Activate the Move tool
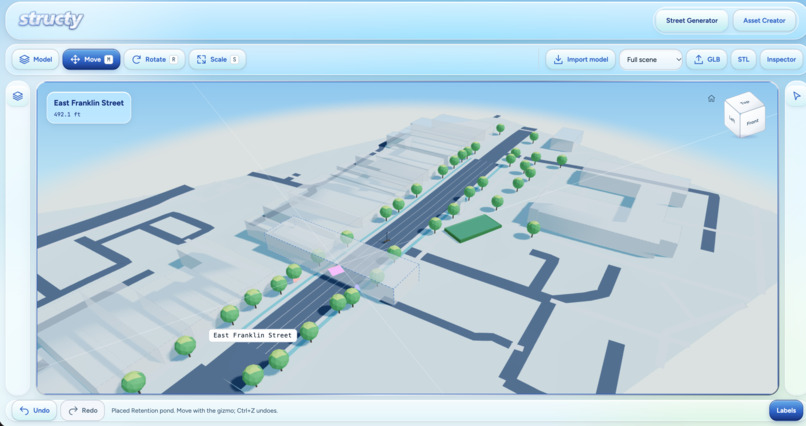Viewport: 806px width, 426px height. 91,60
